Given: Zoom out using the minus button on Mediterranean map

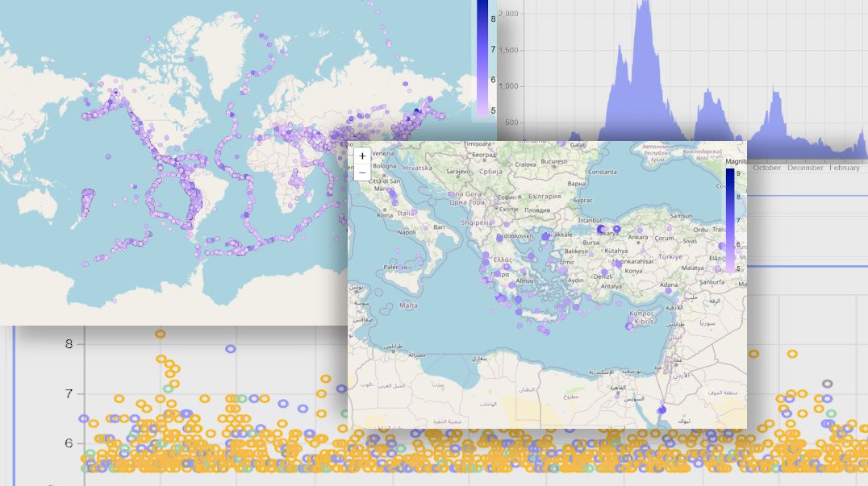Looking at the screenshot, I should [x=363, y=172].
